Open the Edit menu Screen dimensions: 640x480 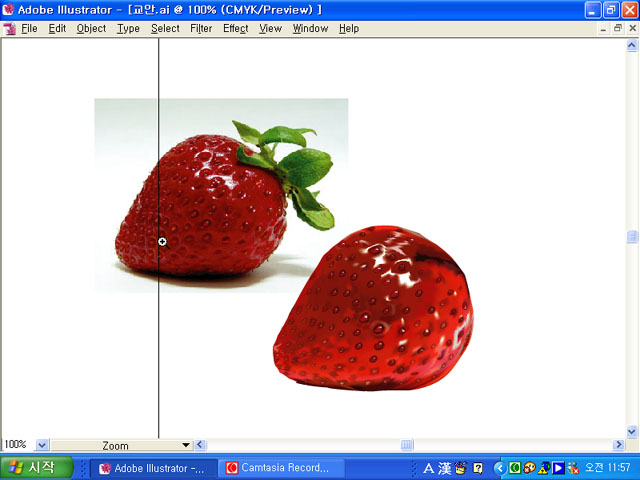click(x=57, y=29)
